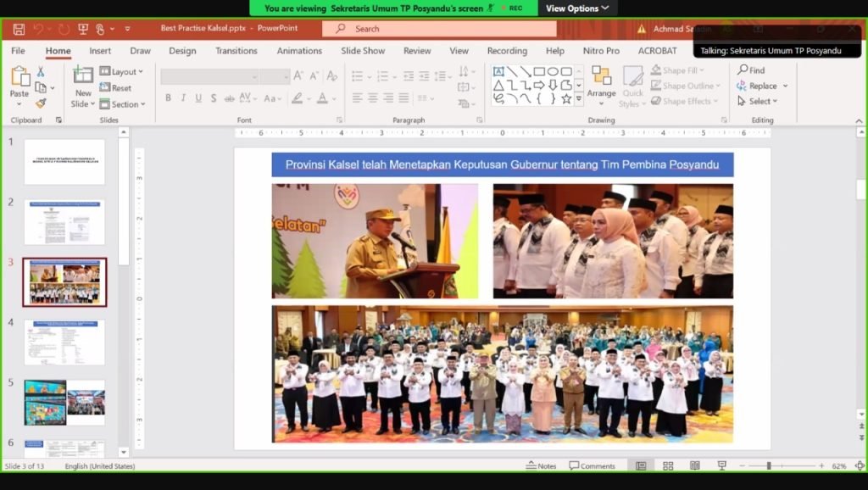
Task: Click the Cut scissors icon
Action: [x=40, y=72]
